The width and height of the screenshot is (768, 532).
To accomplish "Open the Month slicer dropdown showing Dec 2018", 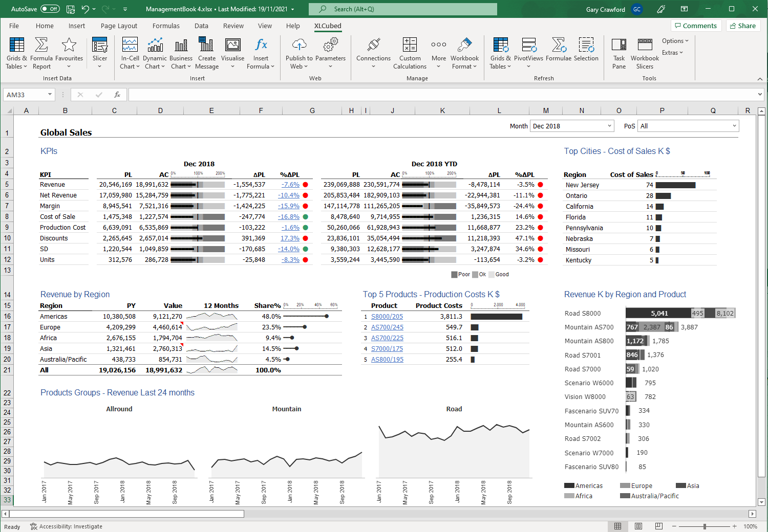I will click(609, 125).
